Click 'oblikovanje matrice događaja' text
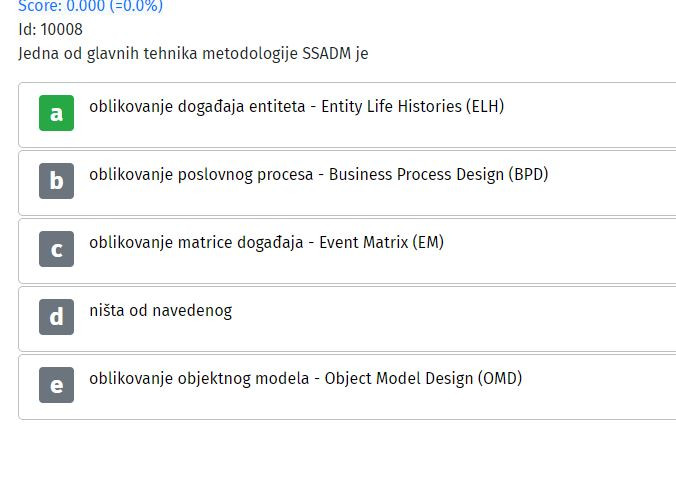Screen dimensions: 676x504 point(196,242)
